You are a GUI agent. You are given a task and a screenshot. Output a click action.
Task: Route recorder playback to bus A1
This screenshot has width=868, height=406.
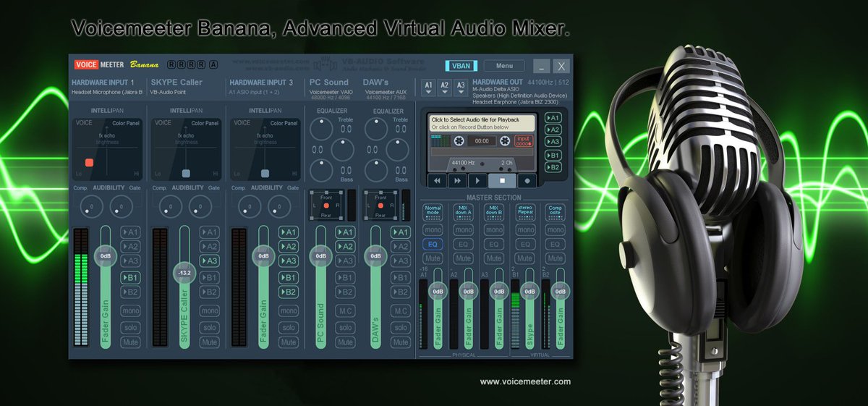553,118
